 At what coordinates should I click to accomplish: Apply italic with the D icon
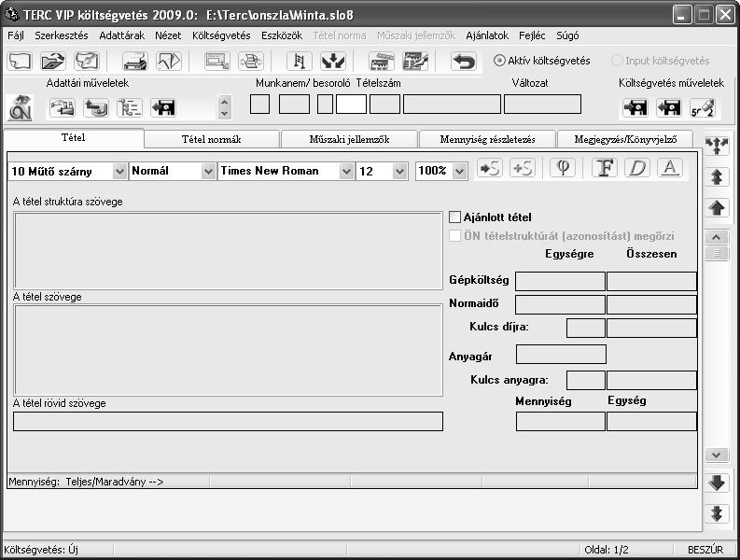(637, 168)
